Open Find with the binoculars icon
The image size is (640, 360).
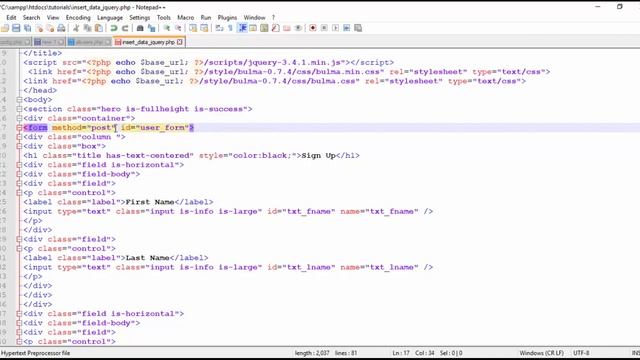pyautogui.click(x=140, y=28)
